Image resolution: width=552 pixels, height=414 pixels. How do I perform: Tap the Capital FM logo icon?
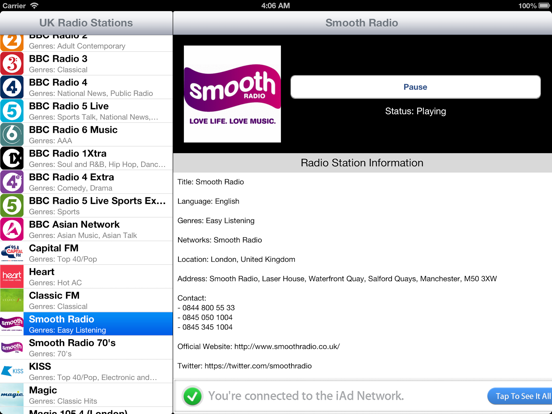[x=12, y=253]
